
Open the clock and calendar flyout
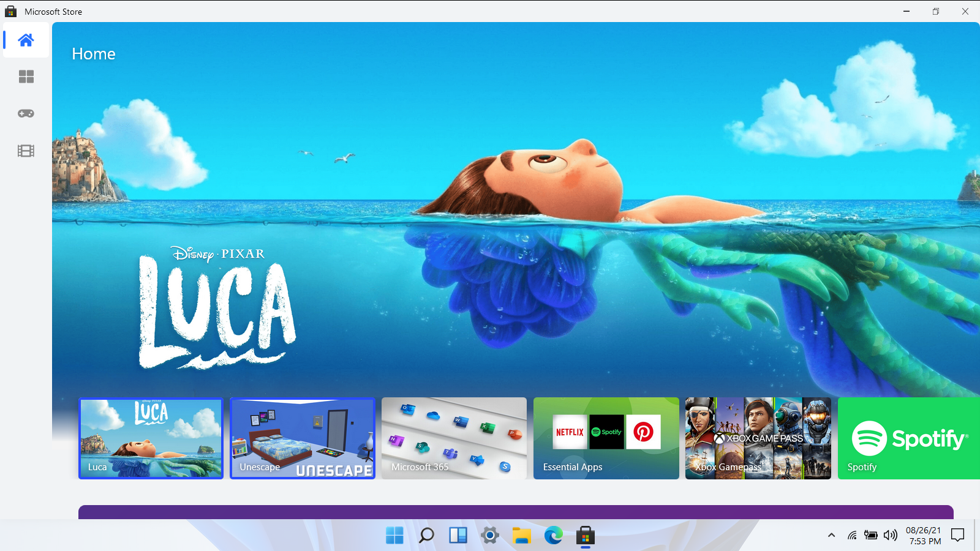point(923,535)
